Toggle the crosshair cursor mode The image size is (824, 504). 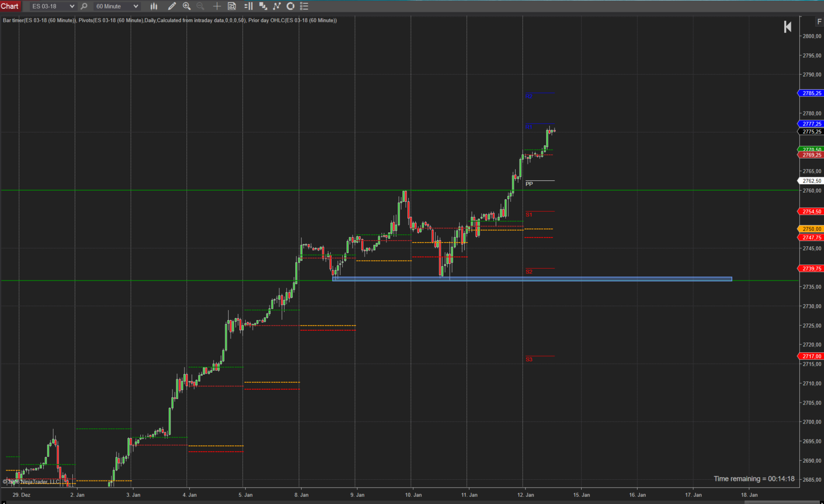217,6
